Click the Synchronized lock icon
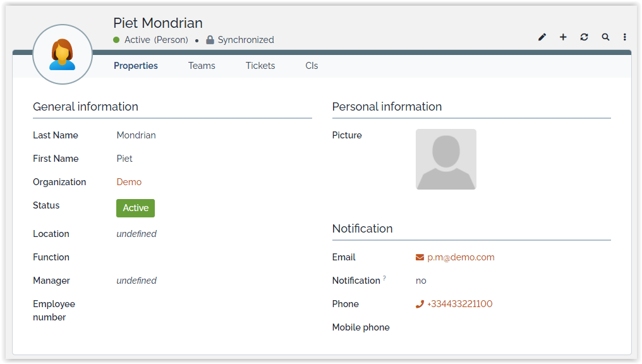This screenshot has width=642, height=364. tap(210, 40)
